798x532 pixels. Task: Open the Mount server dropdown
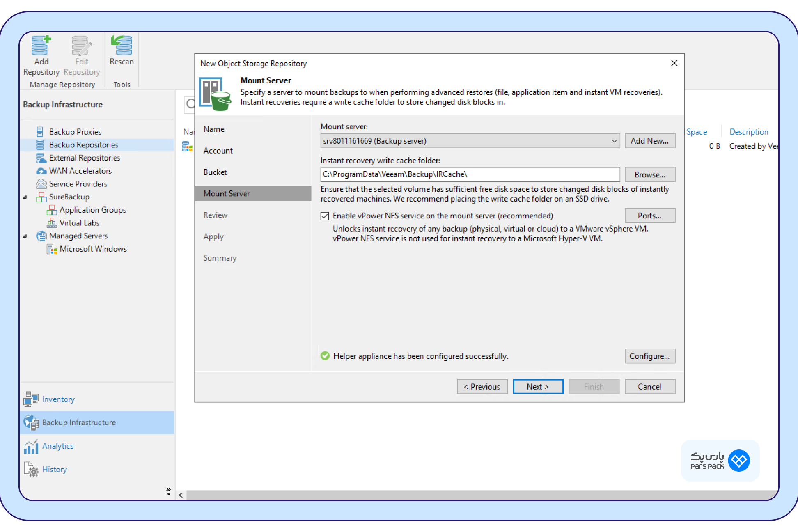click(x=470, y=141)
